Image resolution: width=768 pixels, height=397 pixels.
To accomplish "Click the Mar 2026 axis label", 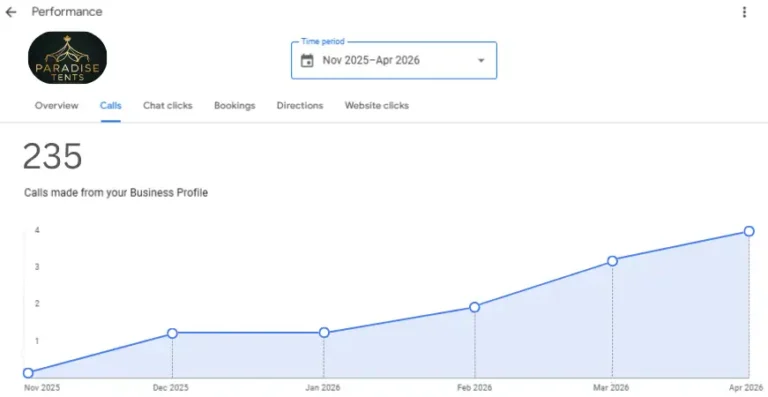I will pyautogui.click(x=611, y=388).
